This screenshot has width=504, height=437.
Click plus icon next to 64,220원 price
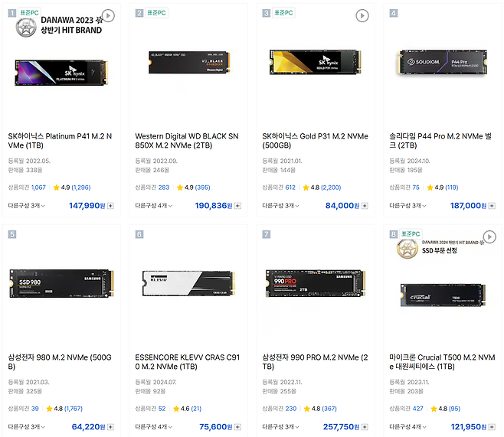(x=110, y=427)
